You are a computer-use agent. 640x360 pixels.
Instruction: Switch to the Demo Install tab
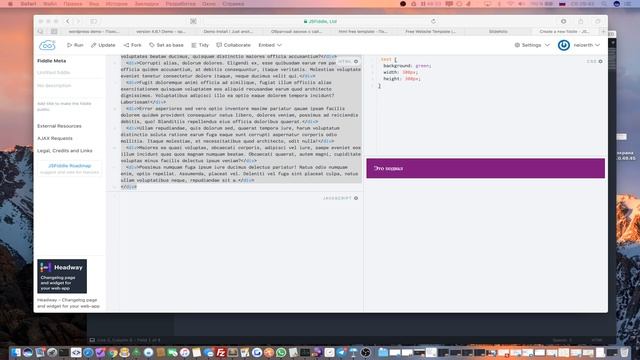[228, 31]
